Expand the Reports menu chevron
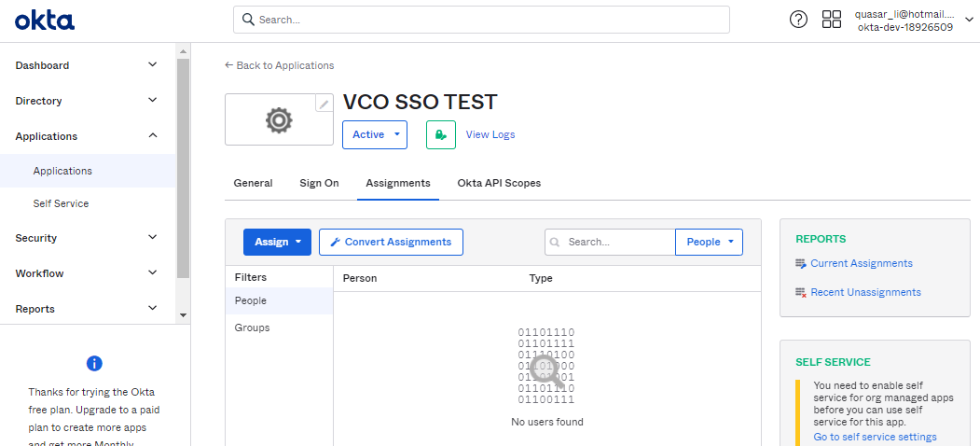This screenshot has width=980, height=446. click(x=153, y=308)
